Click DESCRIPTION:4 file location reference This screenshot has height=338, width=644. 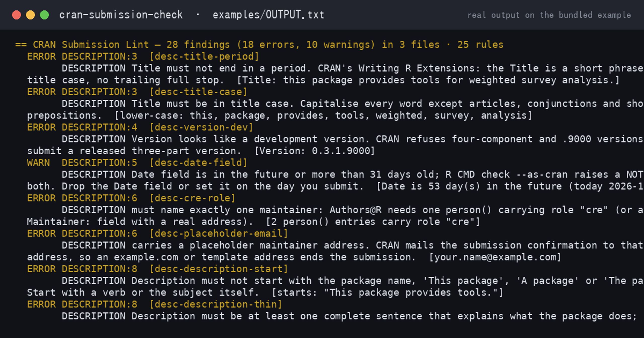click(100, 128)
